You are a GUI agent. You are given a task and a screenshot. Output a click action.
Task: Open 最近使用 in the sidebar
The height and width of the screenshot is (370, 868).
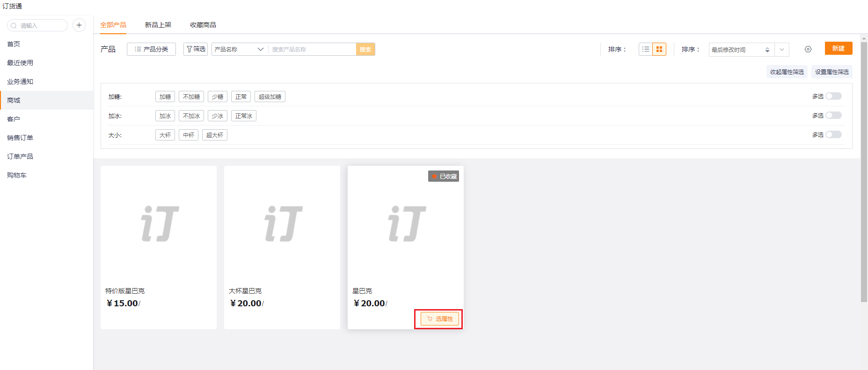click(47, 63)
